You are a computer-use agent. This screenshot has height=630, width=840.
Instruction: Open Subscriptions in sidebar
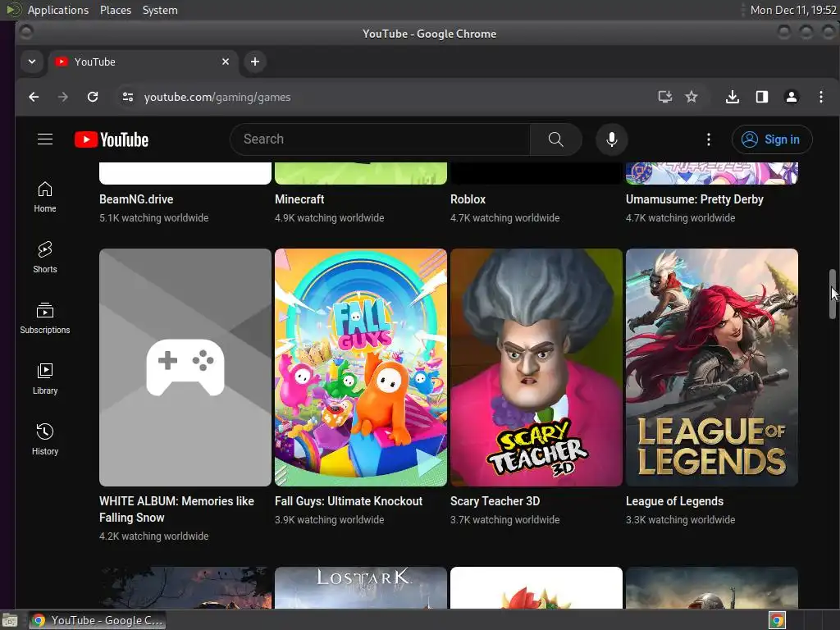(45, 318)
